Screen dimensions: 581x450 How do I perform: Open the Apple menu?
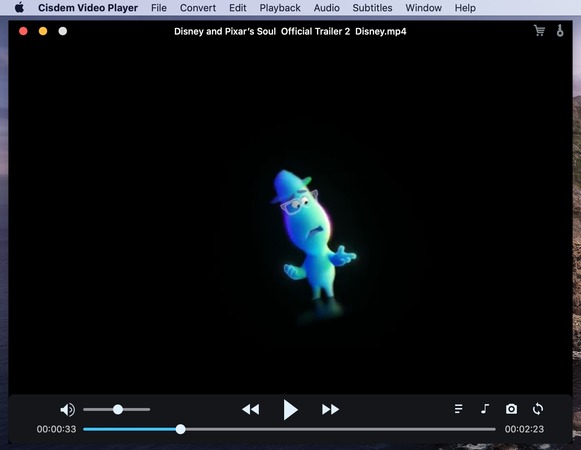19,7
